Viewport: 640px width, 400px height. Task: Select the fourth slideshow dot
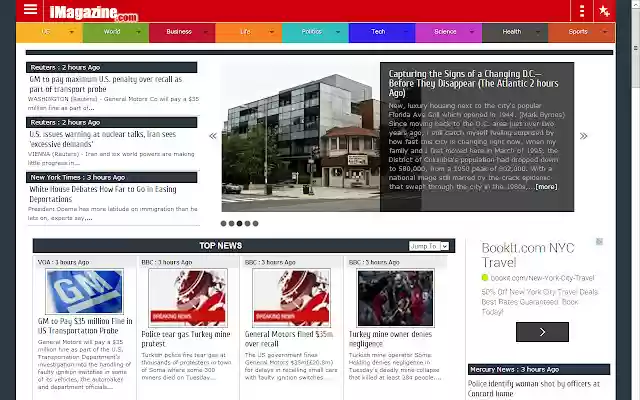point(247,223)
